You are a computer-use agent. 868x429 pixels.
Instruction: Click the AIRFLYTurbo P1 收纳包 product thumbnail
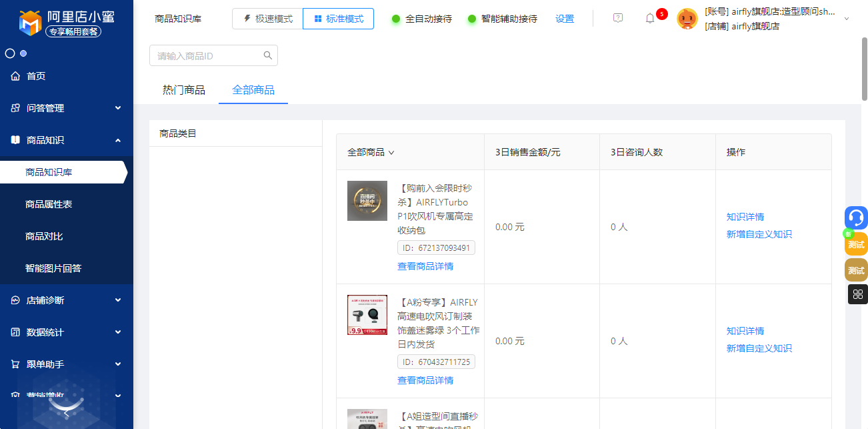[x=367, y=201]
